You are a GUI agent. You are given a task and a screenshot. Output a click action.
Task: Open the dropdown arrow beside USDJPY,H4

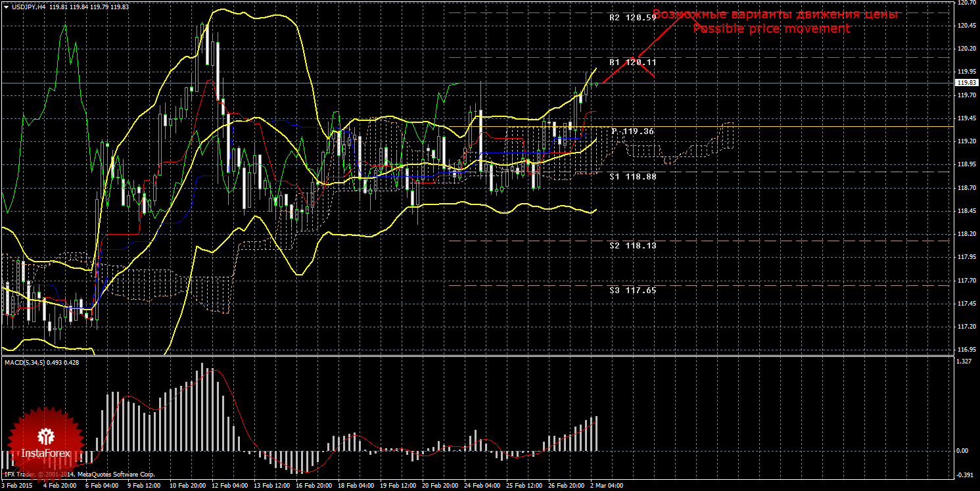[6, 7]
